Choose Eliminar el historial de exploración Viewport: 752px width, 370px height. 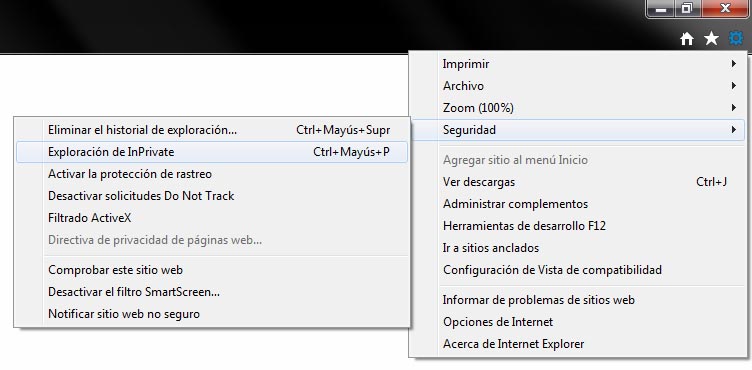click(212, 130)
